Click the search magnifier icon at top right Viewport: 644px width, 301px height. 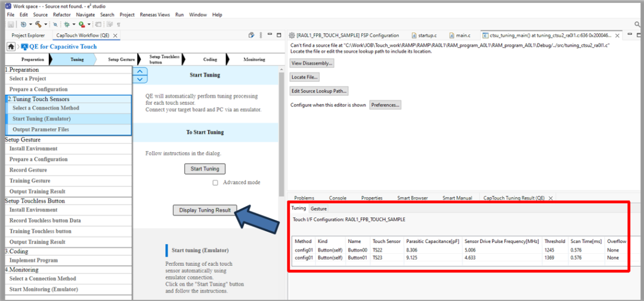tap(637, 24)
